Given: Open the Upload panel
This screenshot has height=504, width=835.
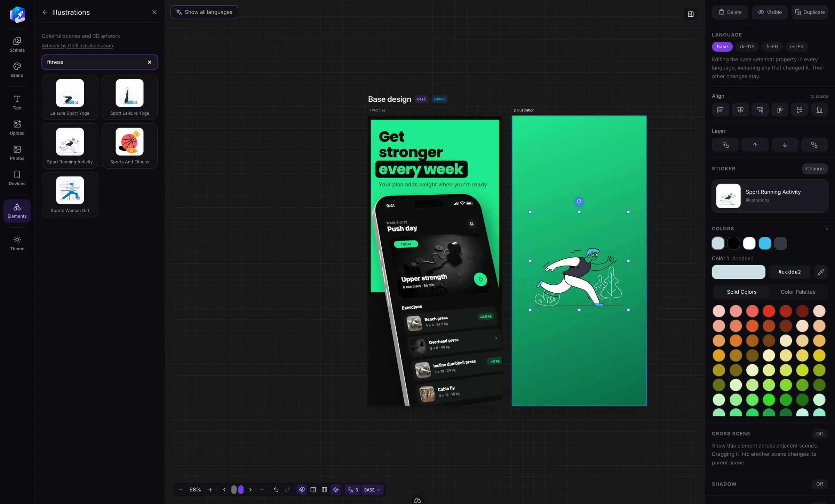Looking at the screenshot, I should click(17, 128).
